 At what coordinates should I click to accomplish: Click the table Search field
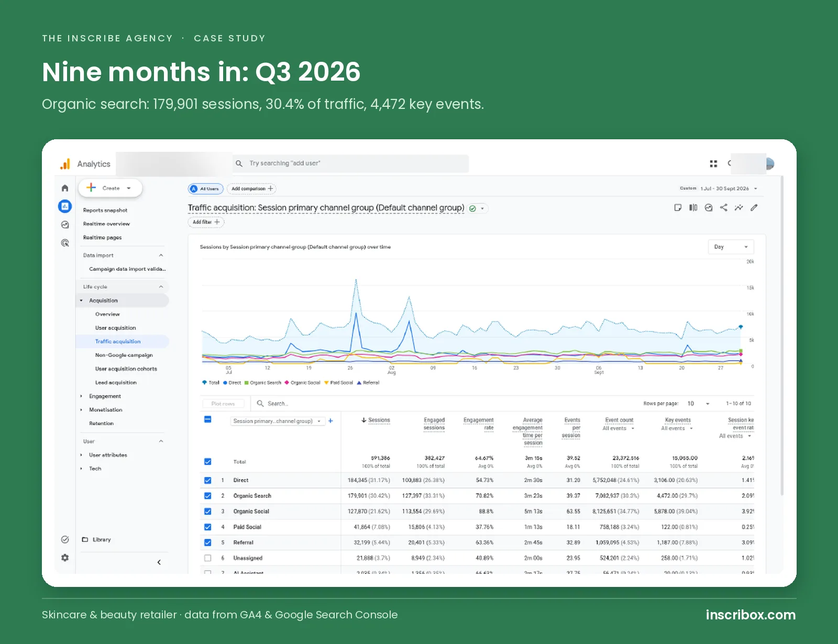(278, 404)
